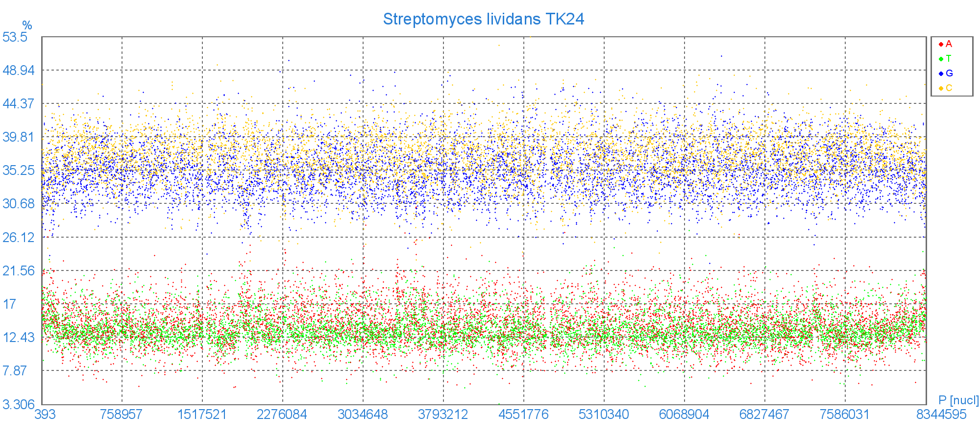Viewport: 980px width, 441px height.
Task: Click y-axis label 44.37
Action: click(19, 103)
